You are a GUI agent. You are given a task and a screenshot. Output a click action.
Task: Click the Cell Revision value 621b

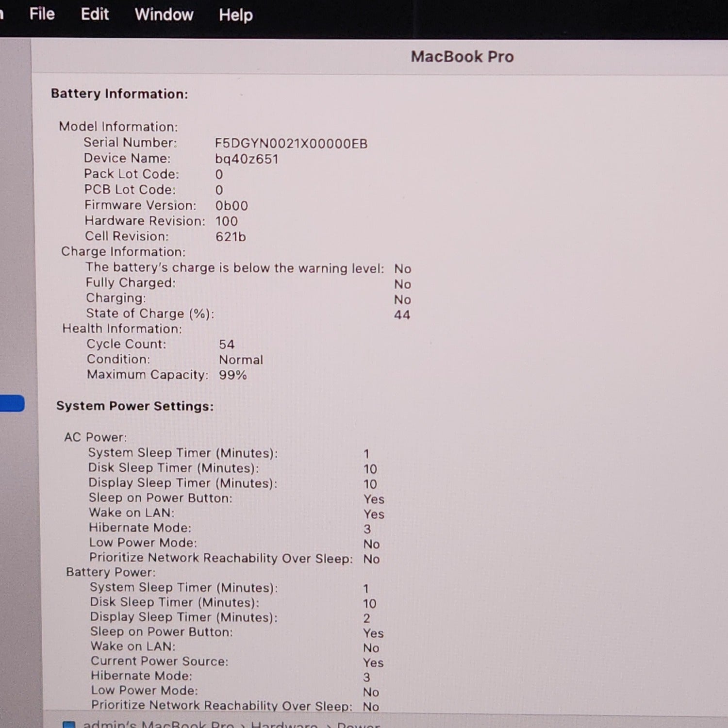(x=231, y=237)
